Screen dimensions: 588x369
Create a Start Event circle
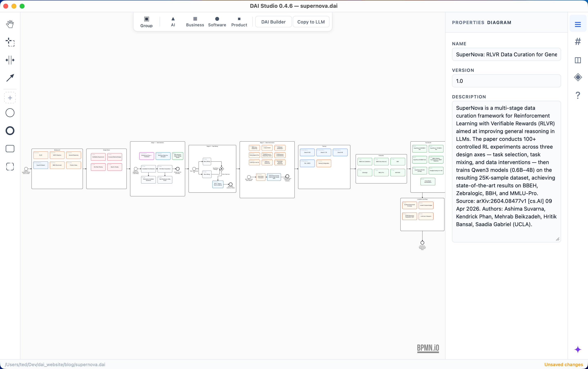pos(10,113)
